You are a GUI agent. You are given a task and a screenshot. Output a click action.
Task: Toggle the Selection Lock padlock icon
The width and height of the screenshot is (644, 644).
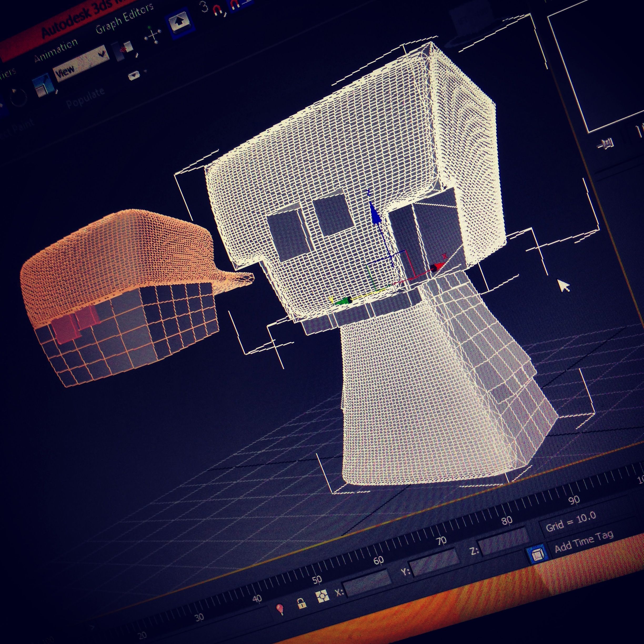click(x=302, y=603)
